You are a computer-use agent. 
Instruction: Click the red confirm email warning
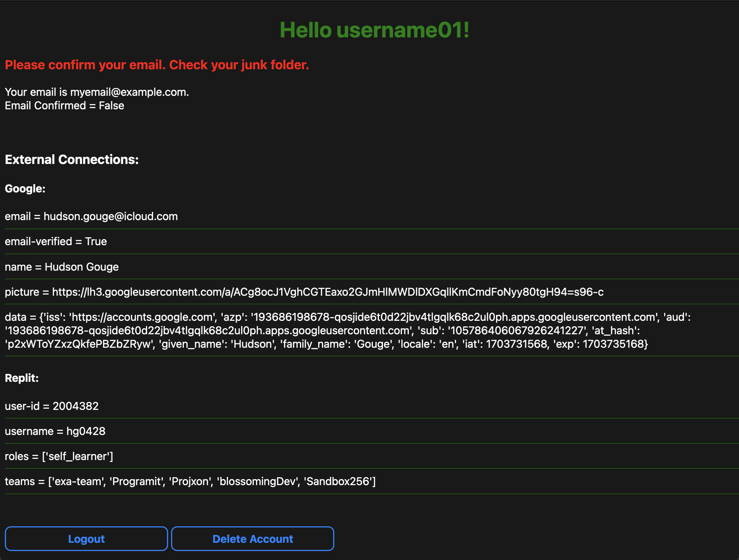(157, 65)
